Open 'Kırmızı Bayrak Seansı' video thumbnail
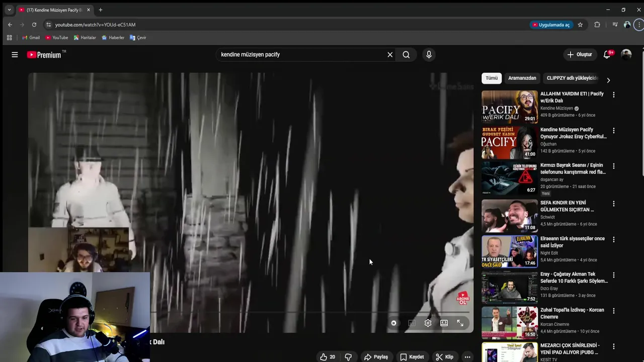This screenshot has height=362, width=644. (509, 178)
